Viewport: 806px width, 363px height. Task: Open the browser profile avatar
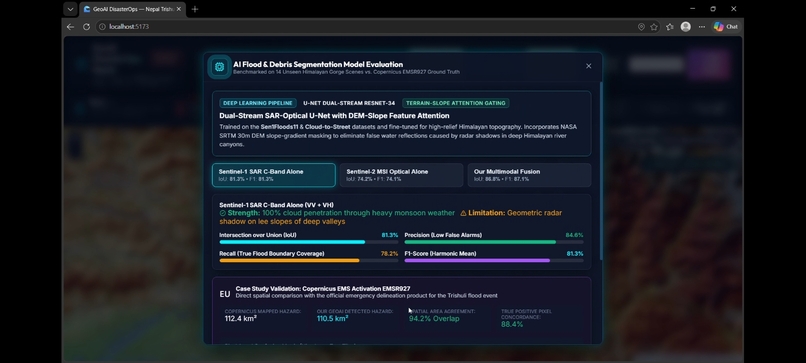(x=685, y=27)
